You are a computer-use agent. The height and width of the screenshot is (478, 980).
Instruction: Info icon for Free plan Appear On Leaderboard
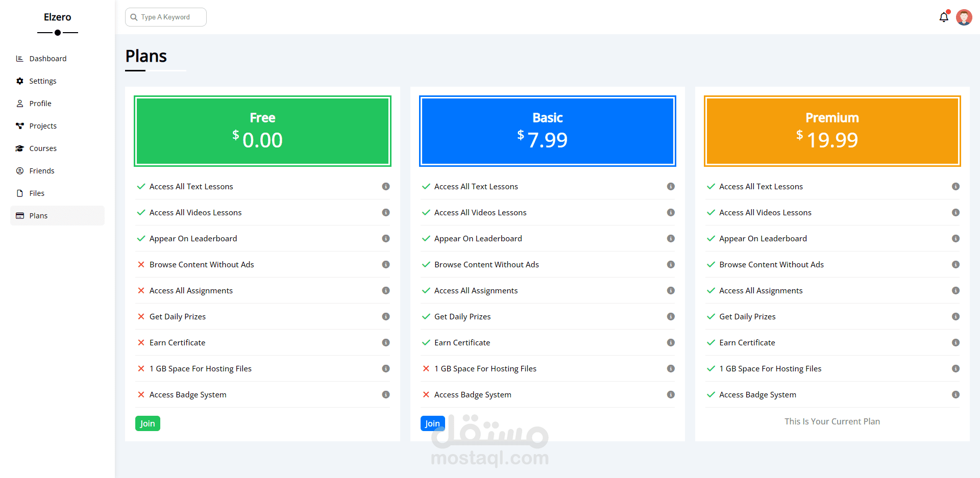point(386,239)
